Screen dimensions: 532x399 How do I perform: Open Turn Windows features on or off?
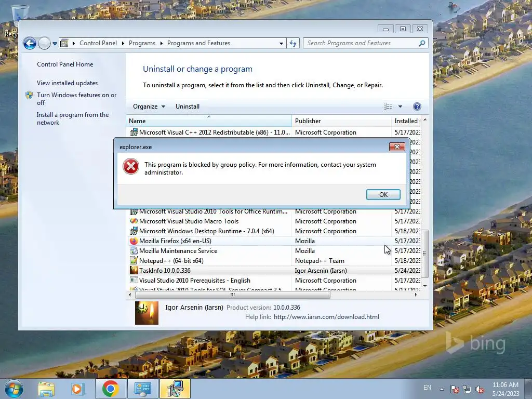point(77,99)
